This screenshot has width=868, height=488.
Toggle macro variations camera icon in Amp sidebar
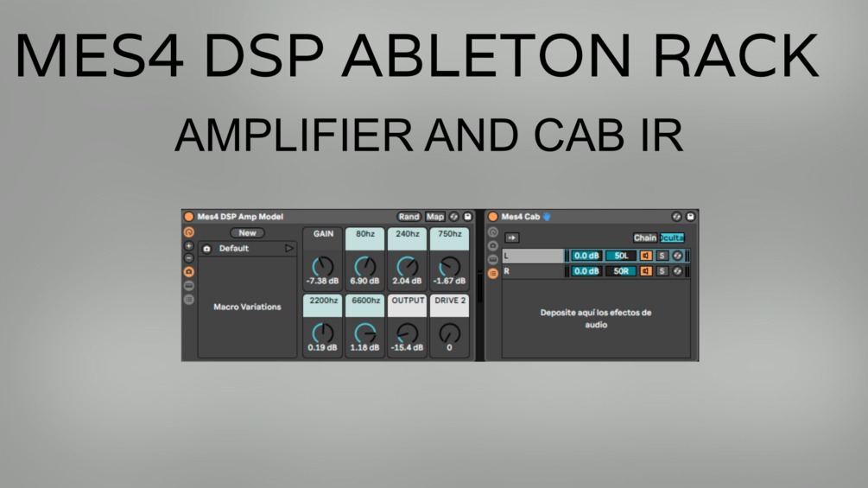(189, 272)
